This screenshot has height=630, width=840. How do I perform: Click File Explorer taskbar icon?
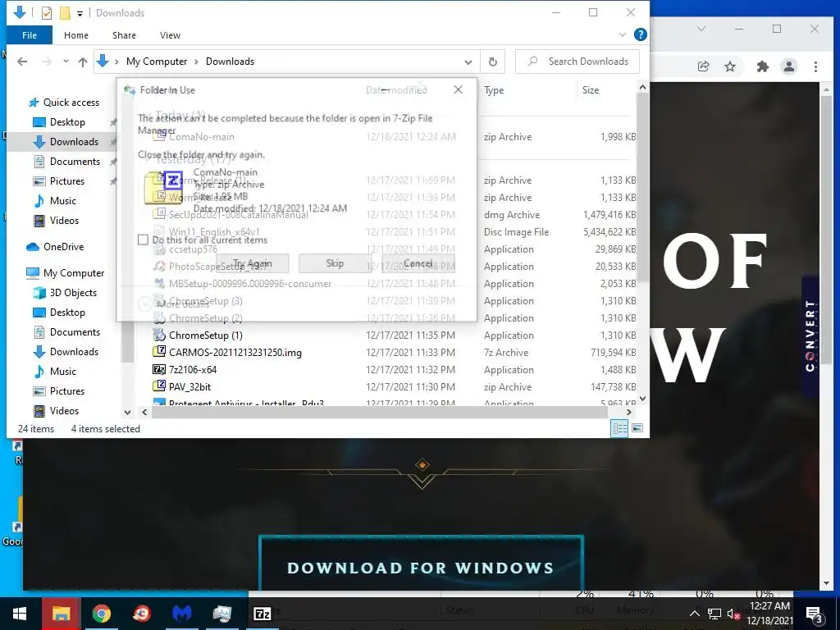[61, 614]
